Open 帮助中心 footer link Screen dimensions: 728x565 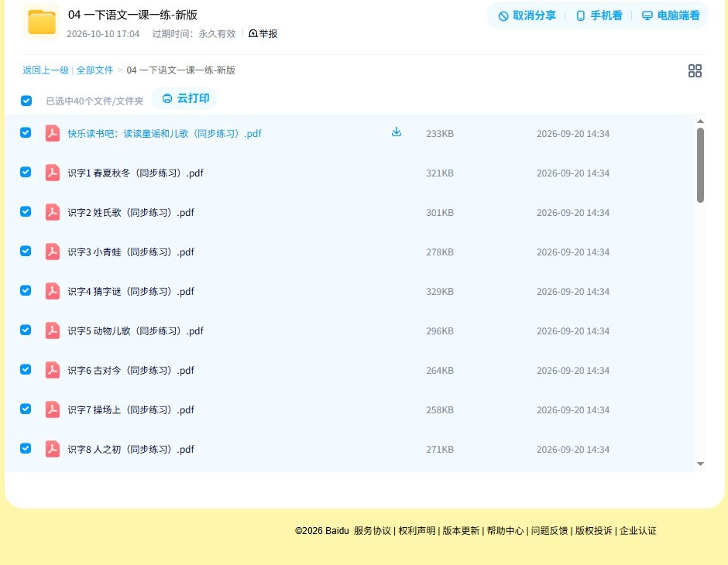(505, 531)
